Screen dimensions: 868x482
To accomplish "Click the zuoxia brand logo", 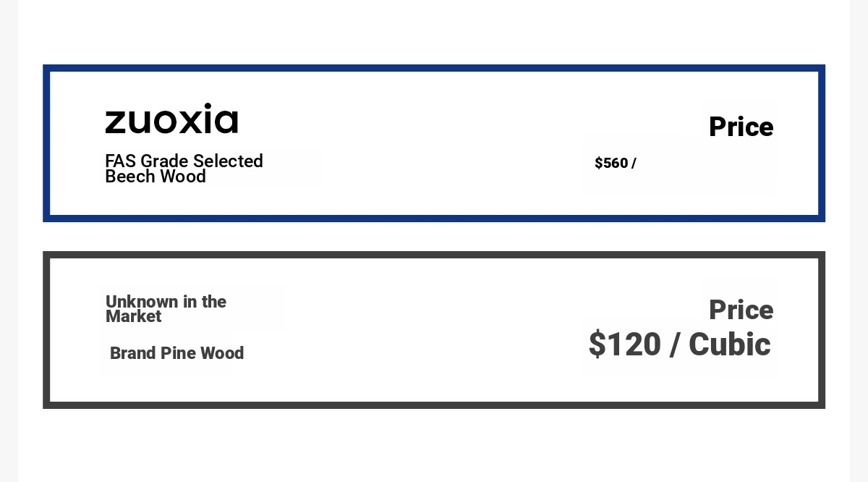I will (x=171, y=119).
